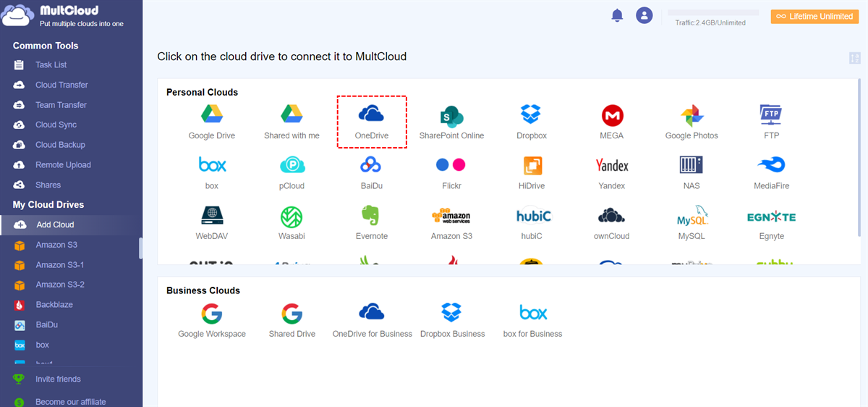Choose OneDrive in Personal Clouds
This screenshot has height=407, width=868.
372,122
